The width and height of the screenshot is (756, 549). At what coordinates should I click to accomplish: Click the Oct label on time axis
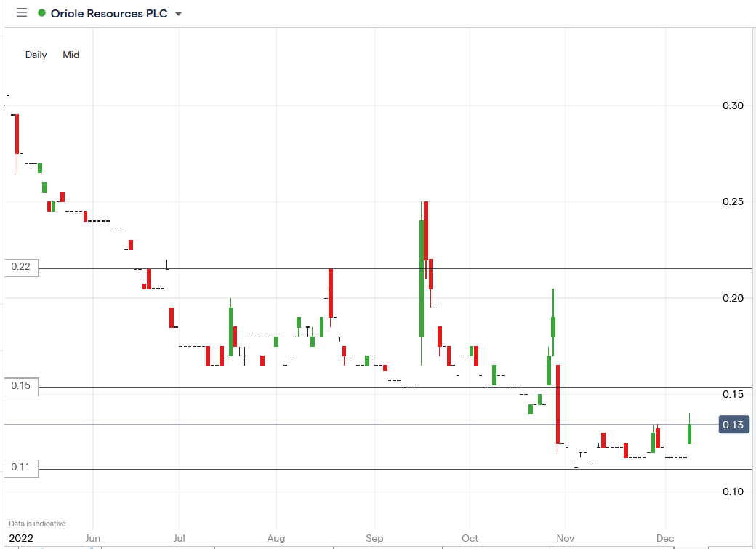click(470, 538)
